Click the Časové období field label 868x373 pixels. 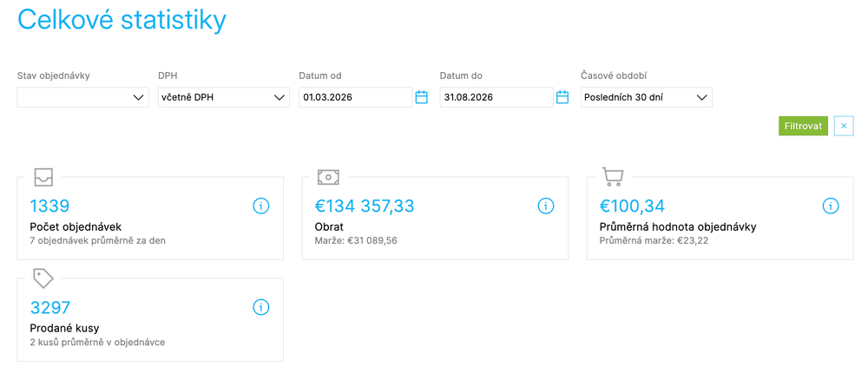pos(615,75)
